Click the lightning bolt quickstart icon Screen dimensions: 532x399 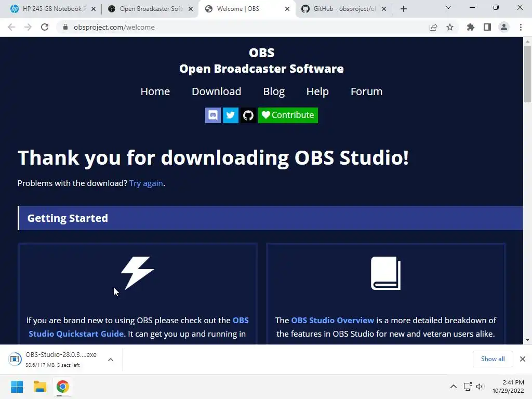pyautogui.click(x=137, y=273)
